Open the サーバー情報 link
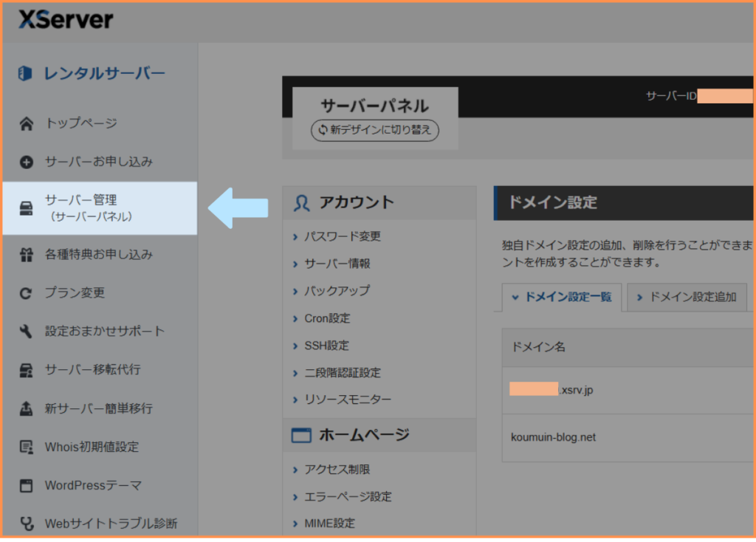The image size is (756, 542). click(x=337, y=264)
